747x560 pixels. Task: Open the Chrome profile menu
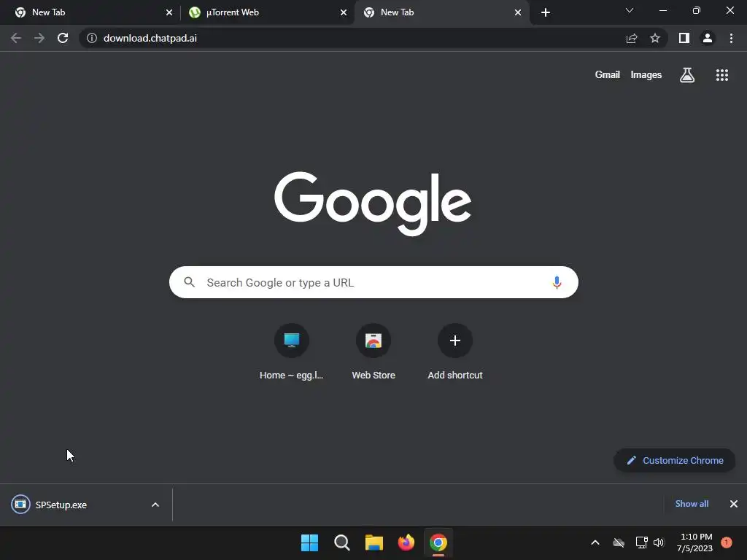click(x=708, y=38)
